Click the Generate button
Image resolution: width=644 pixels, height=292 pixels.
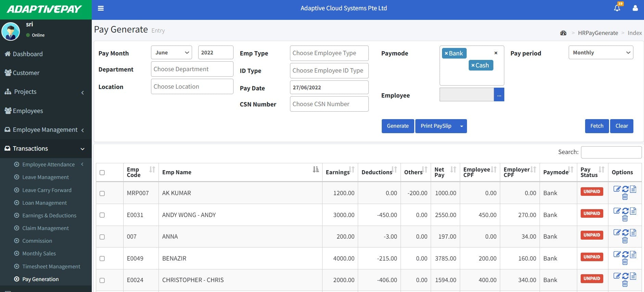click(x=398, y=126)
